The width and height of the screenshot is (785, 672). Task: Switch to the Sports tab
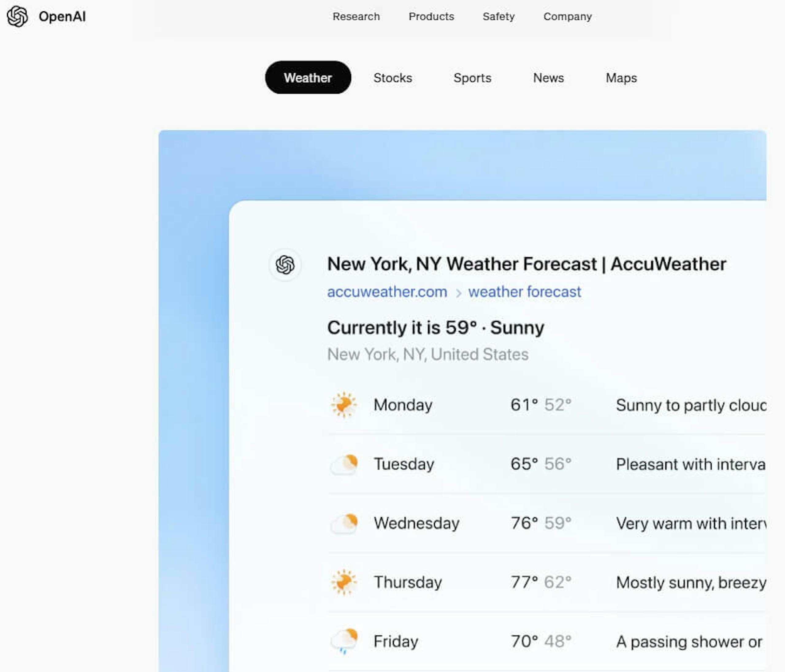pos(473,78)
